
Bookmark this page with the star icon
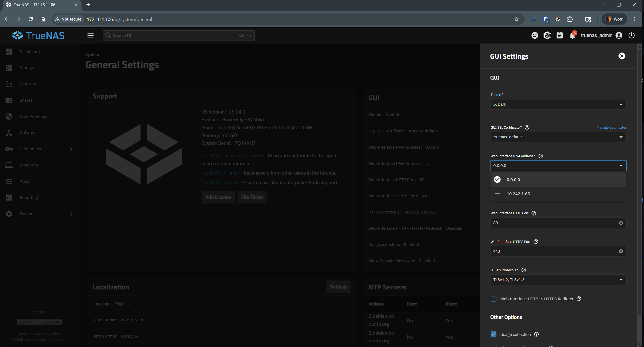516,19
